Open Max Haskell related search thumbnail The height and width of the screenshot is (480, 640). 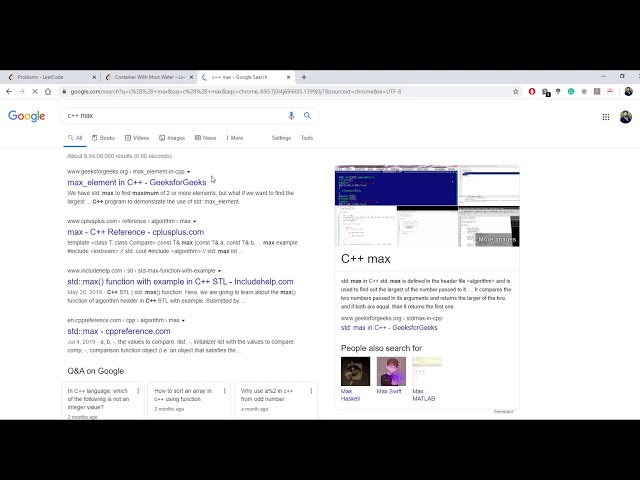coord(356,371)
